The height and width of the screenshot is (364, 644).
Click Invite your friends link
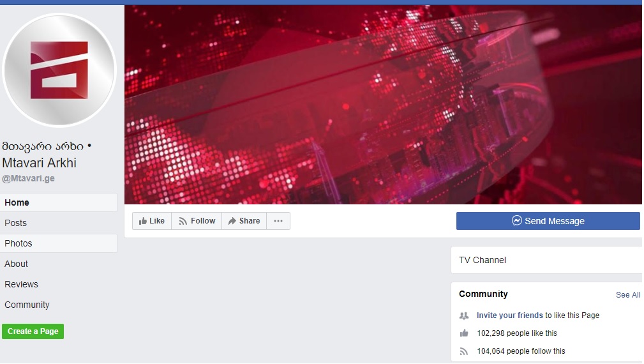(510, 315)
